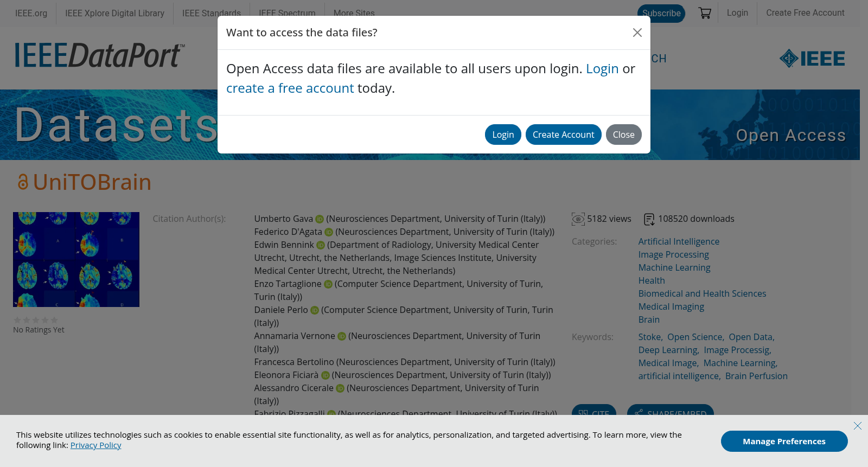Screen dimensions: 868x467
Task: Select the Stoke keyword
Action: pyautogui.click(x=650, y=337)
